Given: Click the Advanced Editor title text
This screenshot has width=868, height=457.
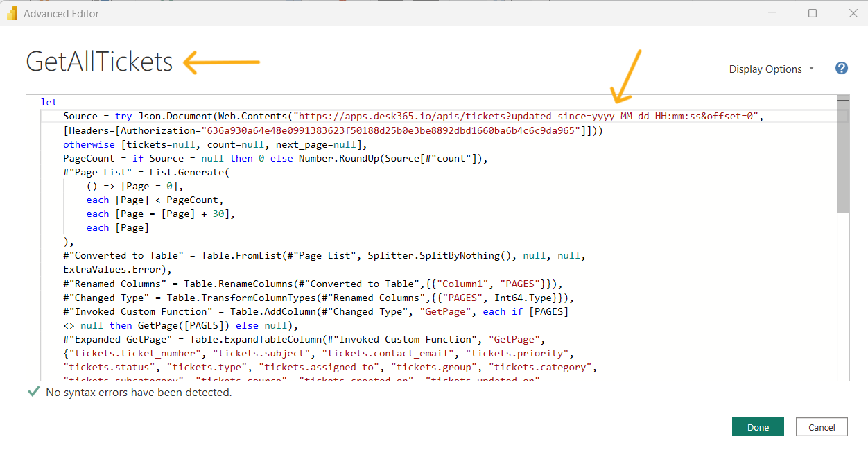Looking at the screenshot, I should pyautogui.click(x=61, y=13).
